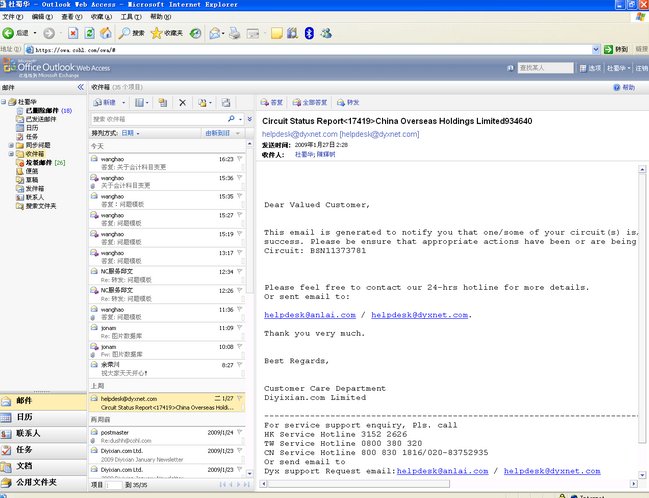Switch to 日历 in bottom navigation
The image size is (649, 498).
(43, 417)
